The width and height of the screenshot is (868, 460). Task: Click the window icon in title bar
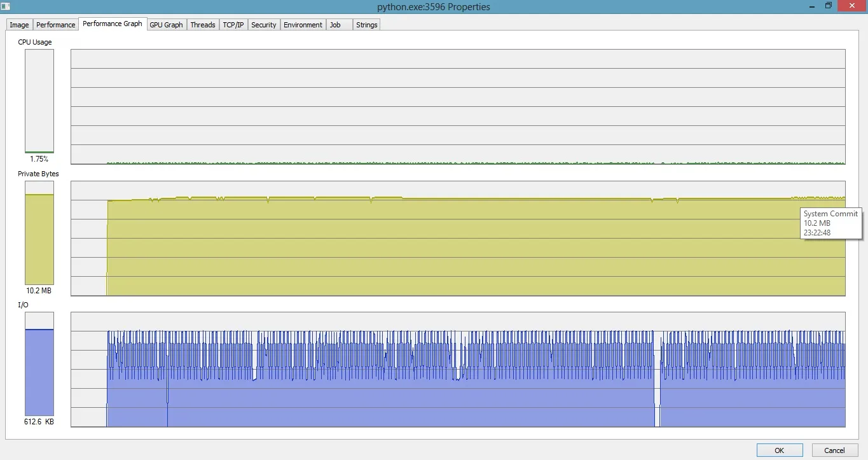pyautogui.click(x=5, y=6)
